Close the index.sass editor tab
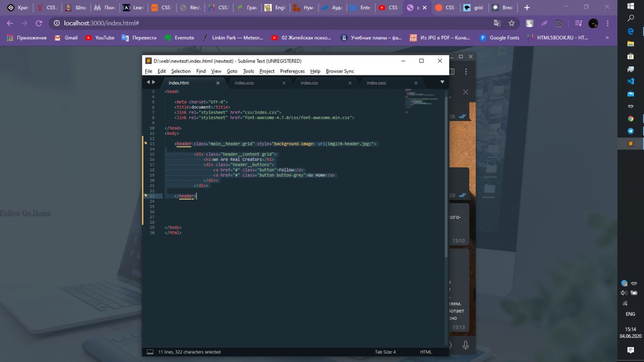 tap(416, 83)
